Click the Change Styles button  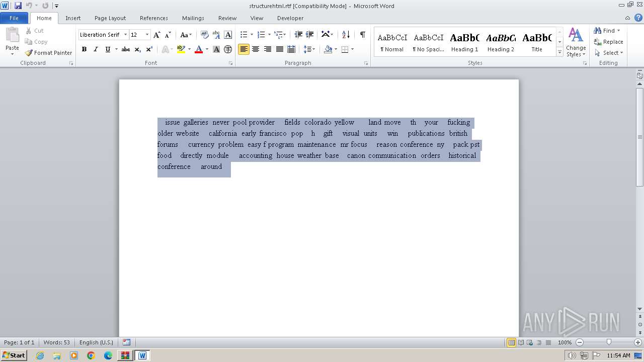(x=576, y=43)
